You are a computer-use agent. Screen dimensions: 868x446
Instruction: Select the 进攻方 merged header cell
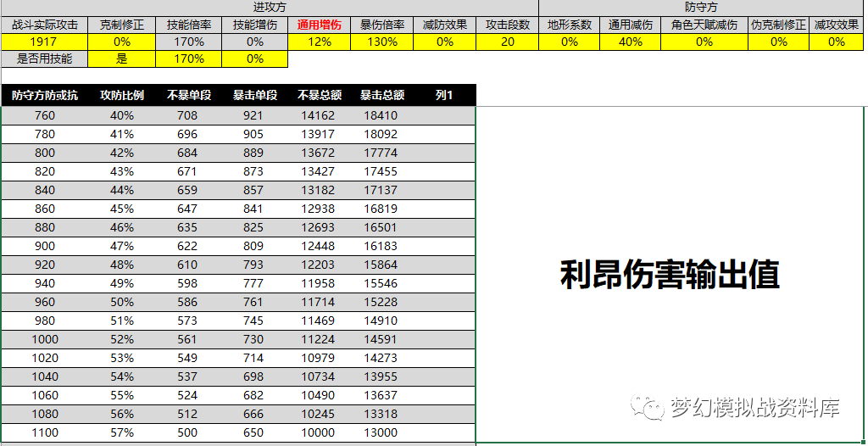[270, 8]
